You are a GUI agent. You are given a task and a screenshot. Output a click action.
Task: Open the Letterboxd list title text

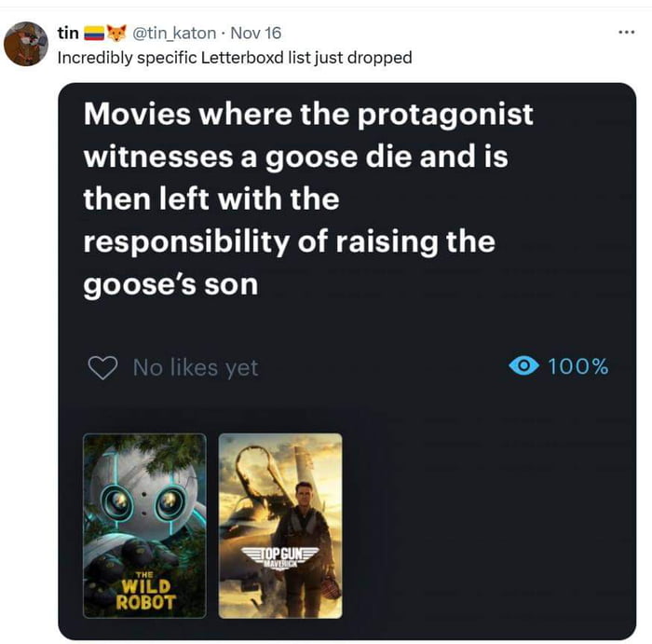tap(308, 199)
